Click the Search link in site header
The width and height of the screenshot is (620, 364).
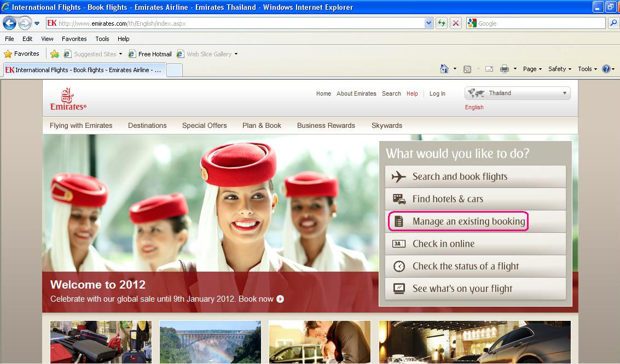pos(391,93)
